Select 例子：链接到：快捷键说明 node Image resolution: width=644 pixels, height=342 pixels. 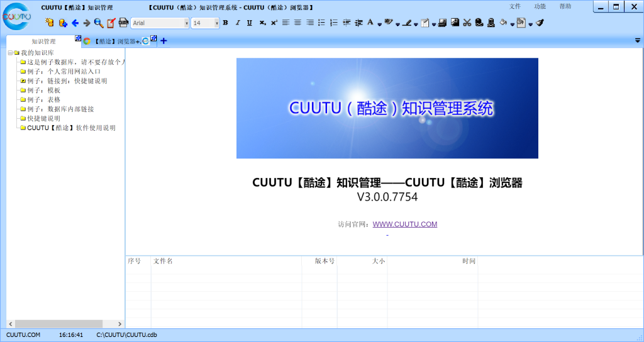point(67,81)
